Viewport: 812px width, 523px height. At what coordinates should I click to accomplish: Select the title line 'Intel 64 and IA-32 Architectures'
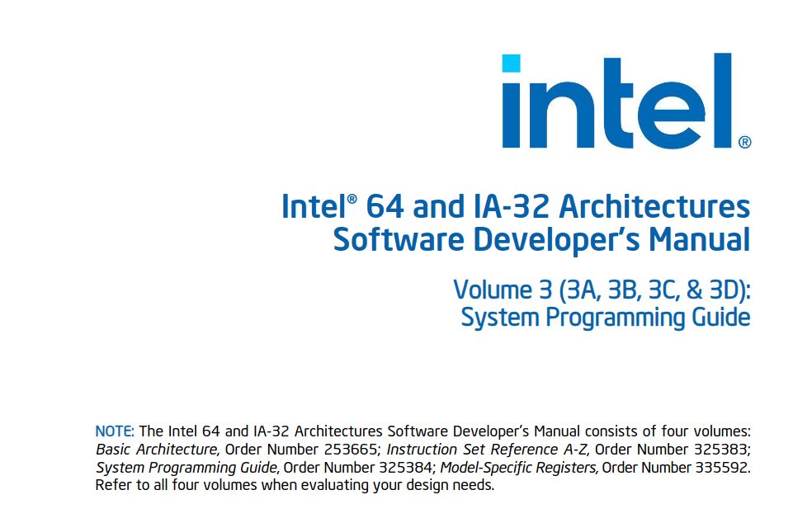(x=515, y=206)
